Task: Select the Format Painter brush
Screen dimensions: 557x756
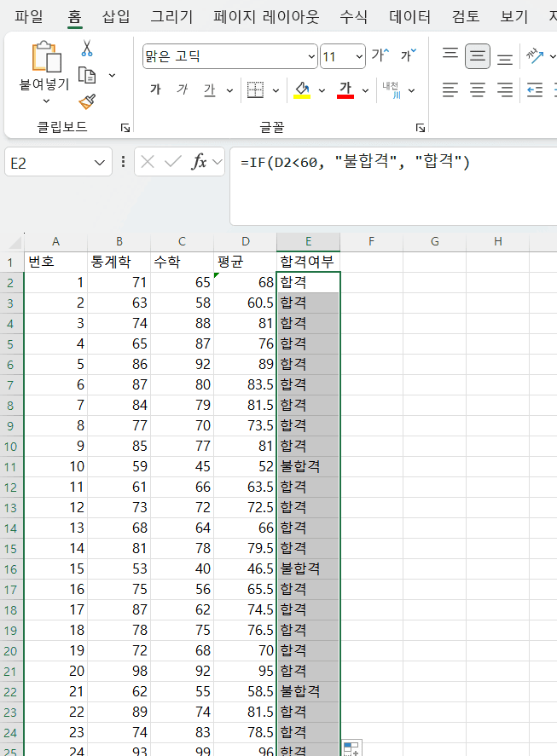Action: pos(87,101)
